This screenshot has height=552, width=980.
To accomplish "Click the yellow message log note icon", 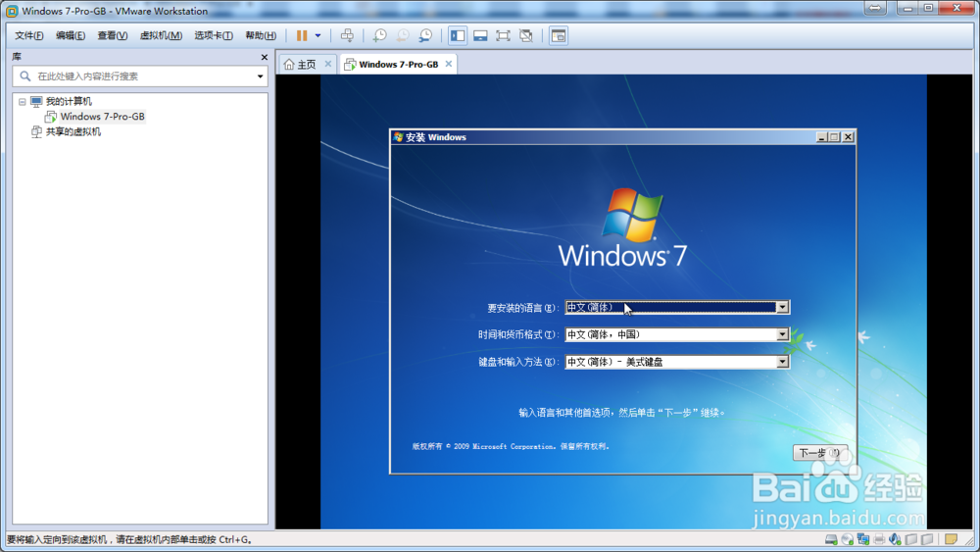I will coord(951,539).
